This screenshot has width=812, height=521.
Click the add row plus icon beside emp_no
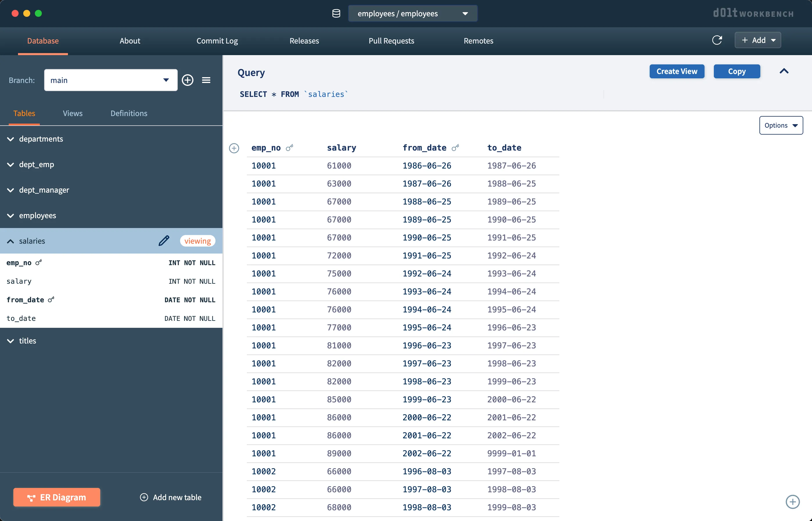pyautogui.click(x=234, y=148)
